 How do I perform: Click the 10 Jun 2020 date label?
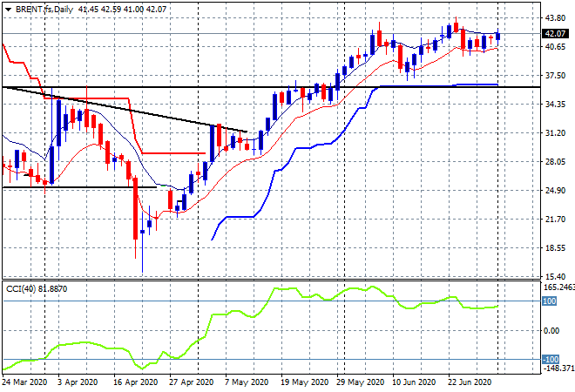pos(414,382)
